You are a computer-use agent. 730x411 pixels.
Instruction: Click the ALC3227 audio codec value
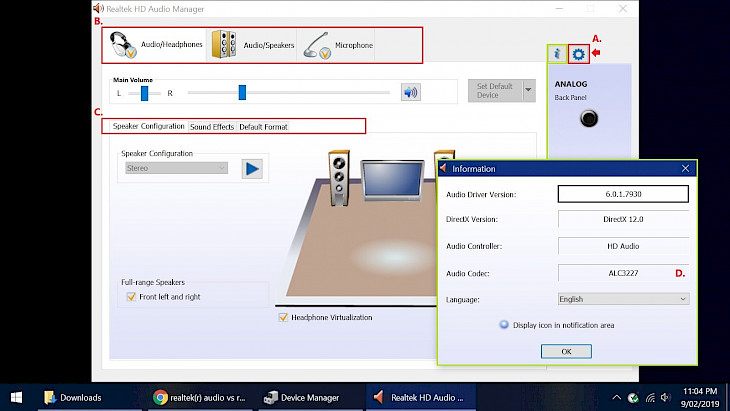click(x=623, y=273)
